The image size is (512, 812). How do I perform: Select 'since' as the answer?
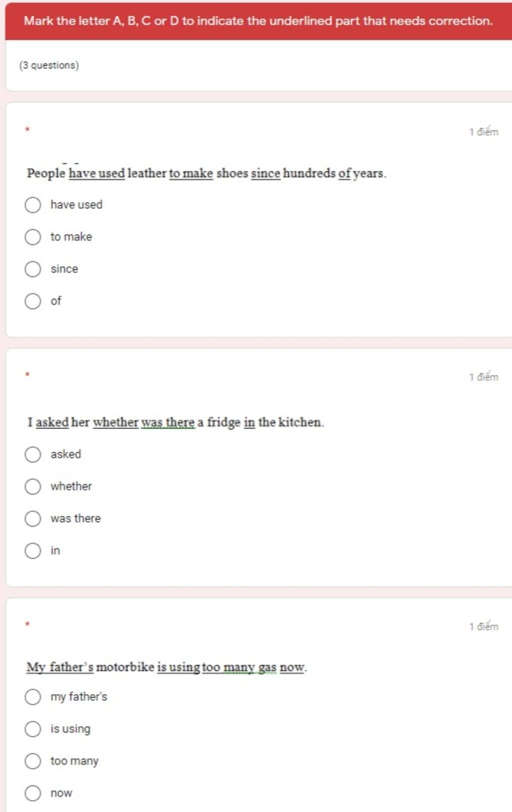pyautogui.click(x=33, y=269)
